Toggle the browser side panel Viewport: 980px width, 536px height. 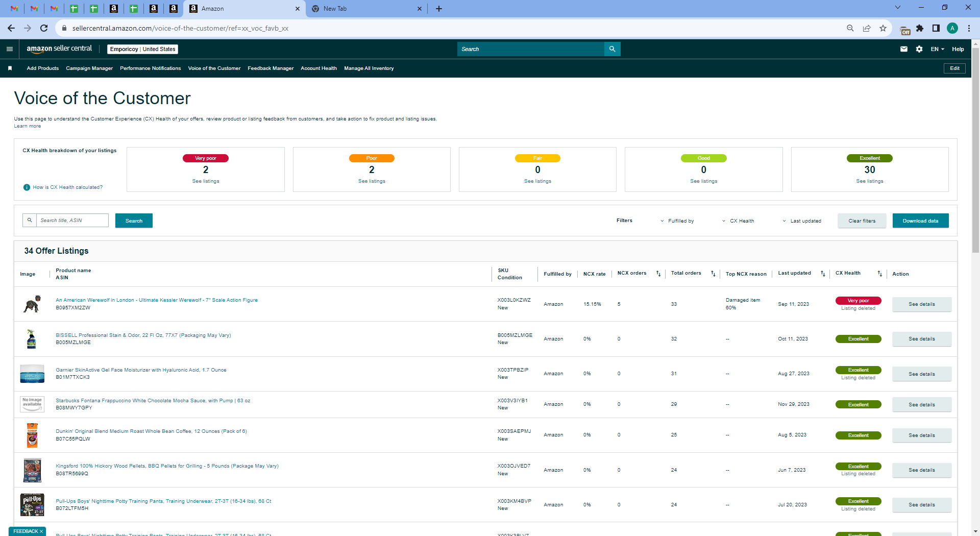tap(936, 28)
